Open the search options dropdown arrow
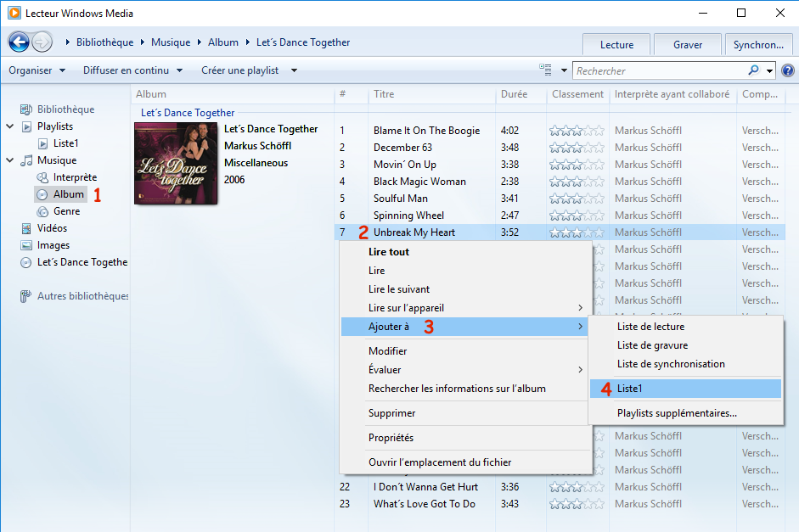Screen dimensions: 799x532 pyautogui.click(x=769, y=70)
